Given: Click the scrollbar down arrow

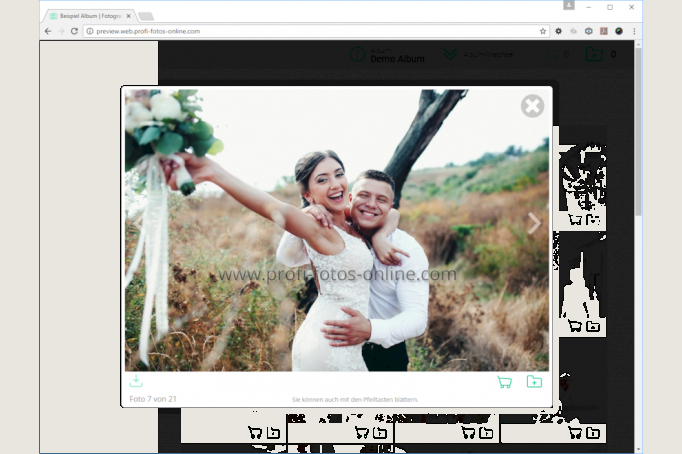Looking at the screenshot, I should tap(638, 449).
